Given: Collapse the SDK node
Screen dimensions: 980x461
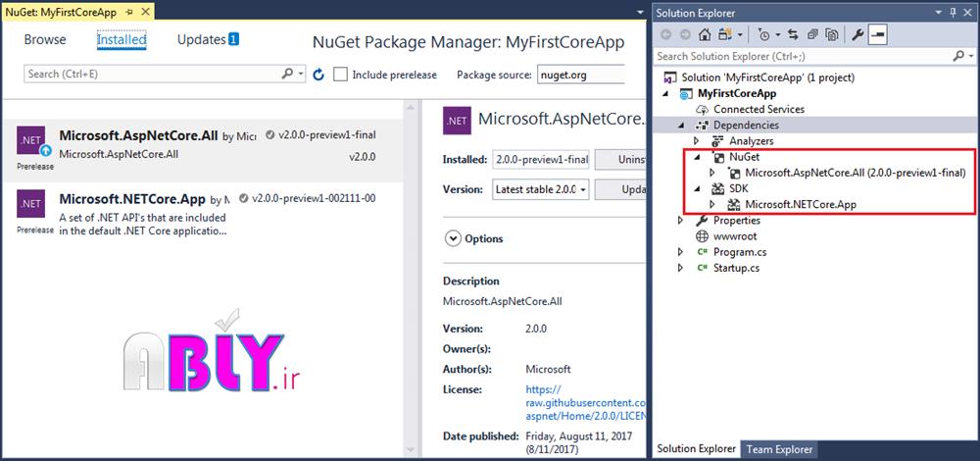Looking at the screenshot, I should click(698, 189).
